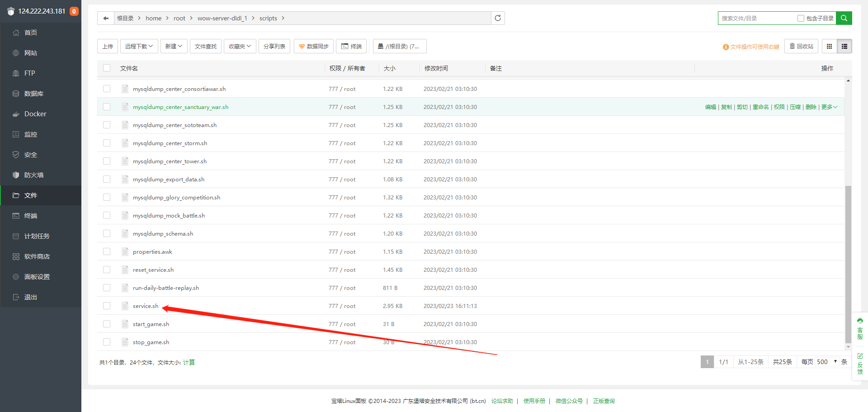Expand the new (新建) dropdown

pos(174,46)
